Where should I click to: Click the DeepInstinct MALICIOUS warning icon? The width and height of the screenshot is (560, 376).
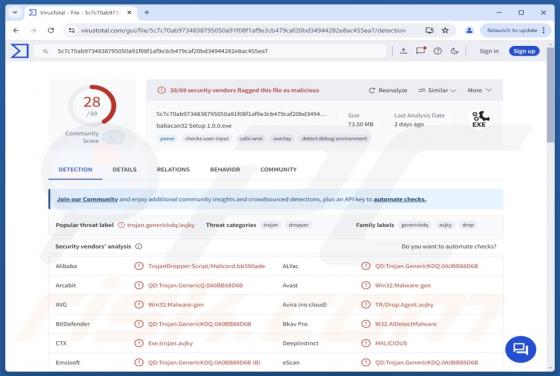coord(365,343)
